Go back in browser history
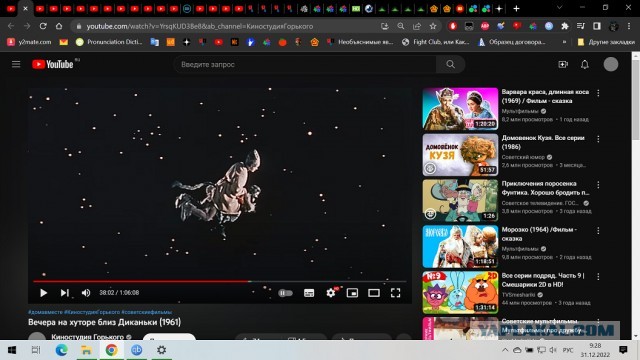The height and width of the screenshot is (360, 640). [11, 26]
